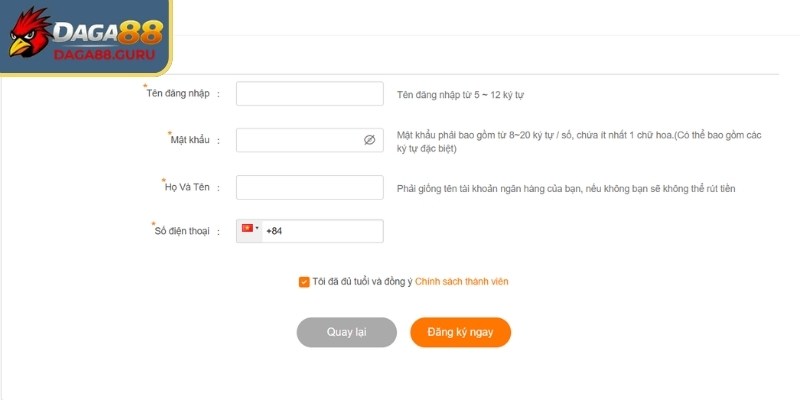Click the Tên đăng nhập field label
This screenshot has height=400, width=800.
pos(178,93)
